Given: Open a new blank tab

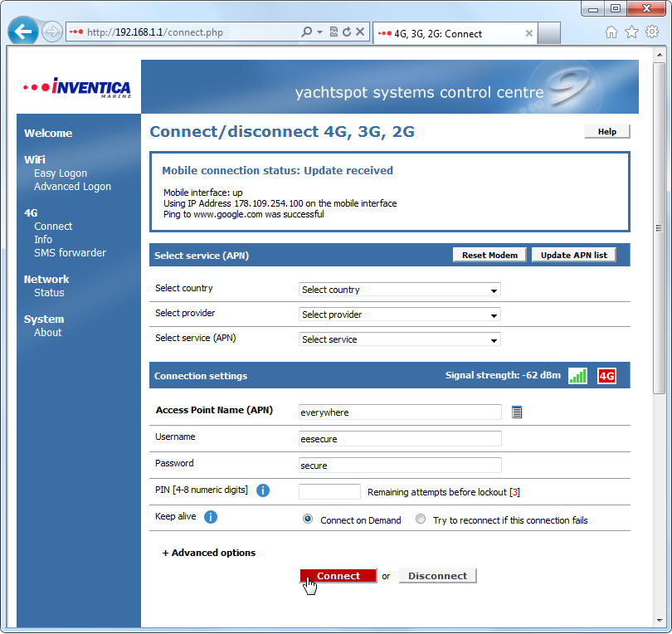Looking at the screenshot, I should (549, 33).
